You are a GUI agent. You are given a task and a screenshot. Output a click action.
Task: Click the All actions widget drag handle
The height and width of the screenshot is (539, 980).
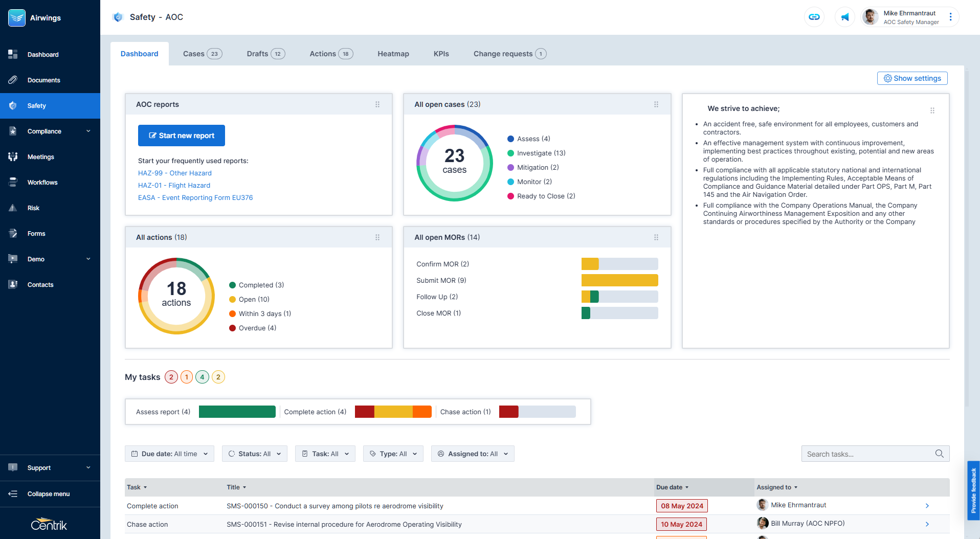click(377, 237)
